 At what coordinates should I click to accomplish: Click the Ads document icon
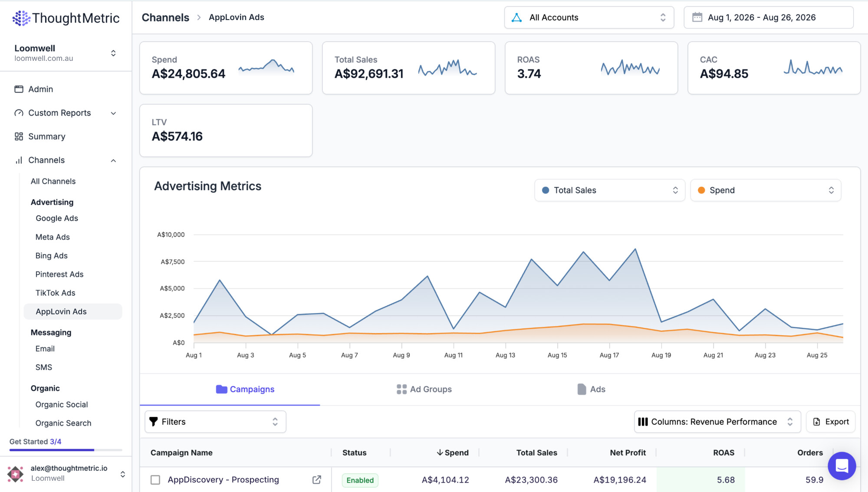[582, 389]
